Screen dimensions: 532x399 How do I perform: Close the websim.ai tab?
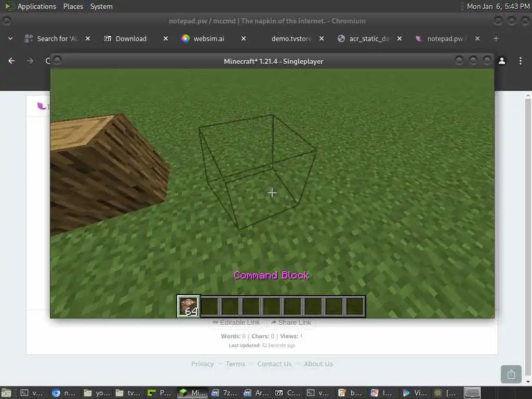(244, 38)
